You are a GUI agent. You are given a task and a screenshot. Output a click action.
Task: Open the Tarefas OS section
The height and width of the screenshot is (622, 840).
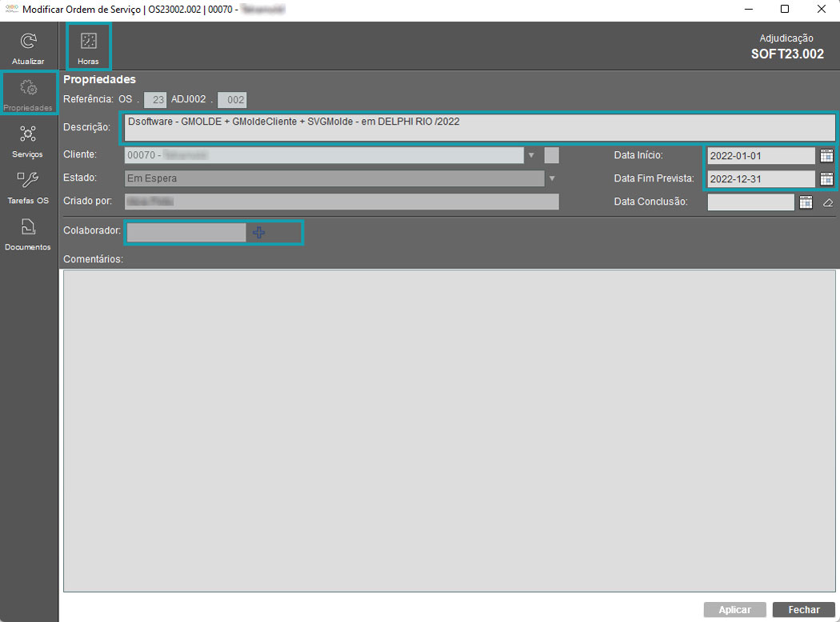click(x=28, y=181)
